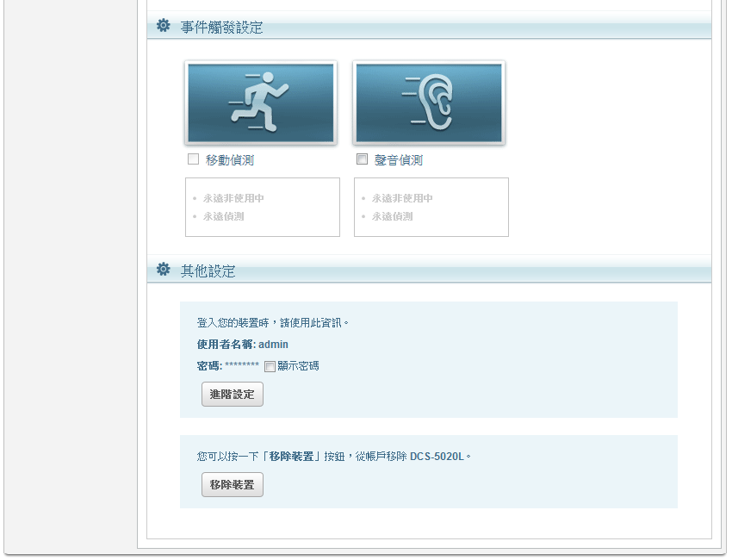This screenshot has height=560, width=732.
Task: Click the ear sound detection icon
Action: (429, 103)
